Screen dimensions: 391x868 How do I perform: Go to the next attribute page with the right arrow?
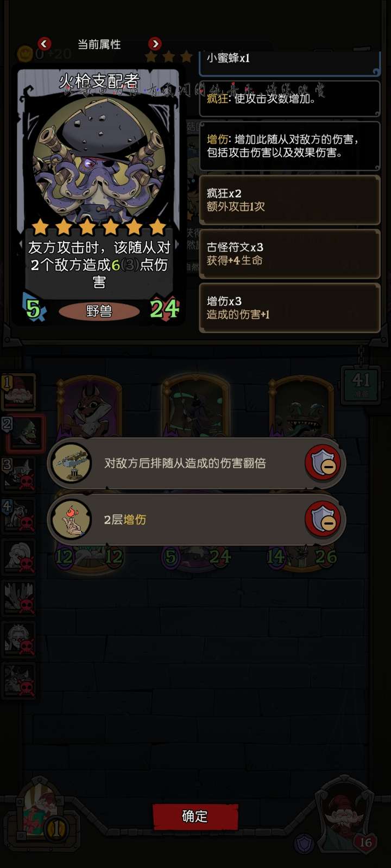coord(155,43)
